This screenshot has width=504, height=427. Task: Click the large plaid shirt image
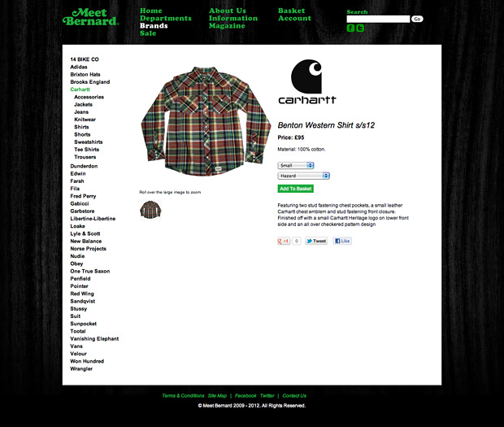[x=206, y=121]
